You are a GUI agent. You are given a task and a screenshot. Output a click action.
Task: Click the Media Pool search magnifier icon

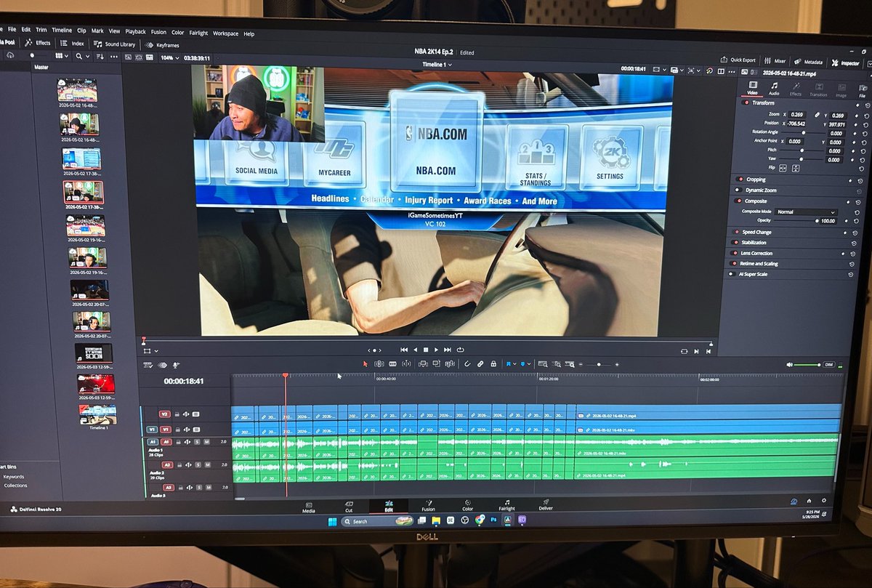78,56
